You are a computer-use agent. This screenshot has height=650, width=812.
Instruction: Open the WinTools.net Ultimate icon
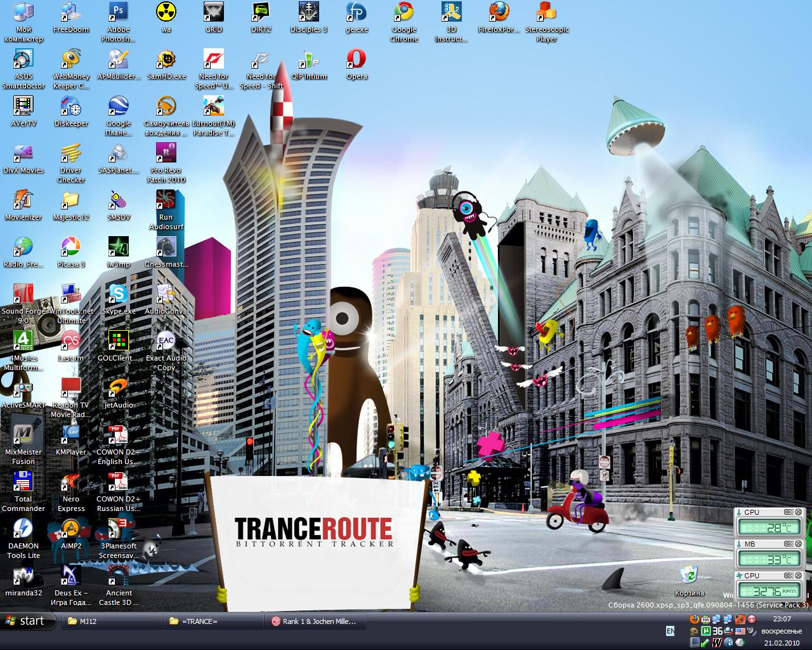[x=71, y=304]
